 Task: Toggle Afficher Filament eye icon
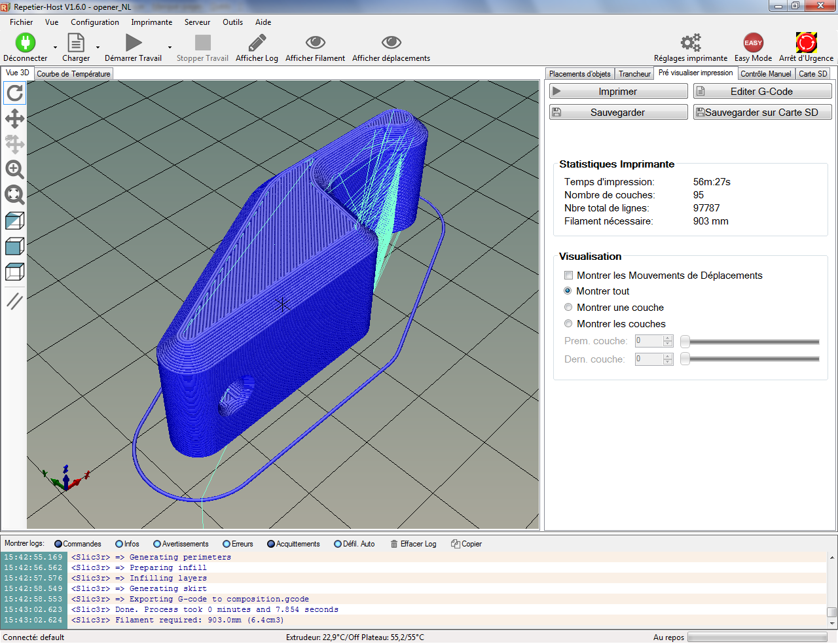pos(315,43)
